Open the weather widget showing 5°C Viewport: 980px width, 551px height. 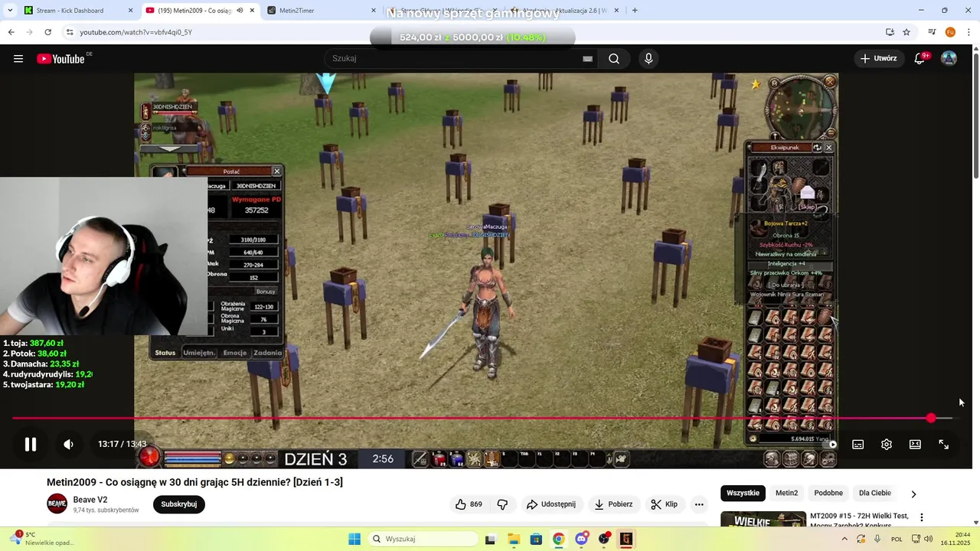(x=42, y=539)
